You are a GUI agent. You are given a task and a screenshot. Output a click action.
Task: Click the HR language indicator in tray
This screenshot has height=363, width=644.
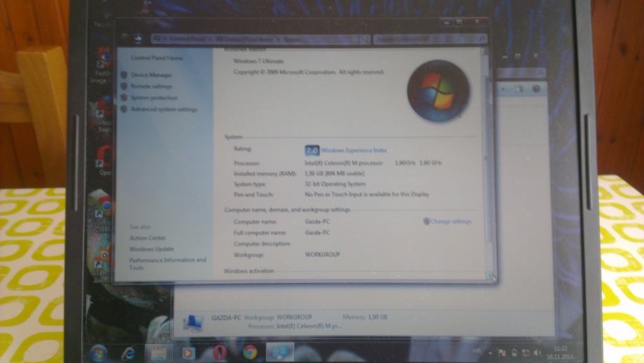click(x=477, y=351)
